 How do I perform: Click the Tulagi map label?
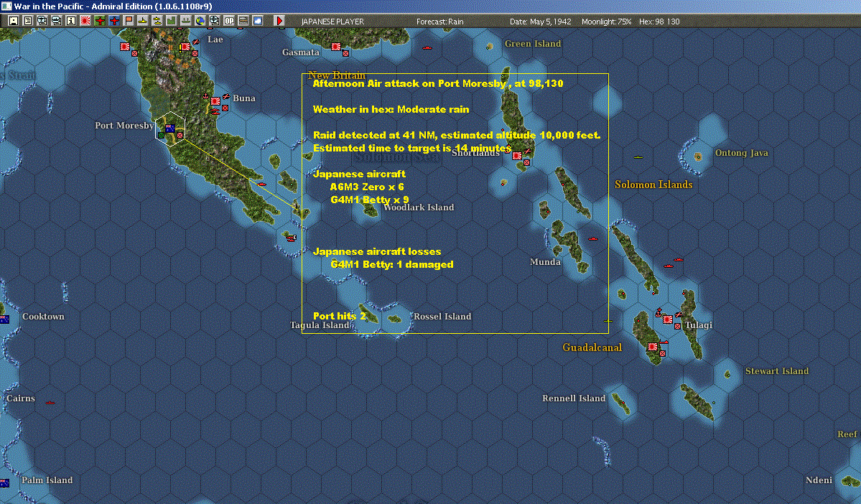click(699, 325)
